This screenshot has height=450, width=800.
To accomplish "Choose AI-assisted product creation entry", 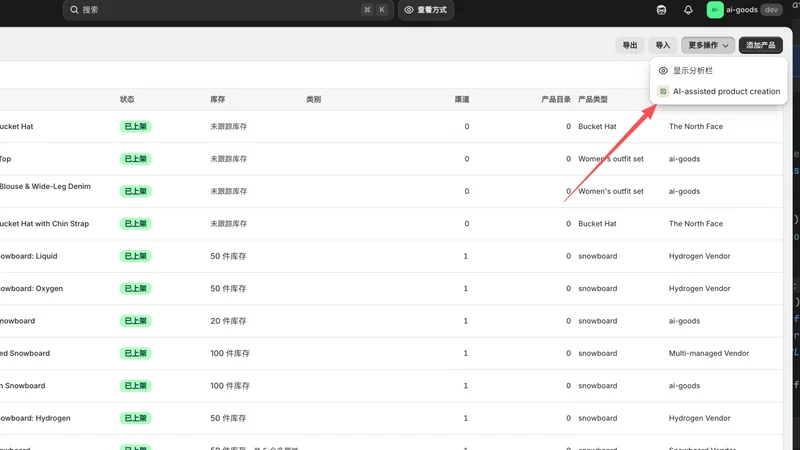I will [718, 91].
